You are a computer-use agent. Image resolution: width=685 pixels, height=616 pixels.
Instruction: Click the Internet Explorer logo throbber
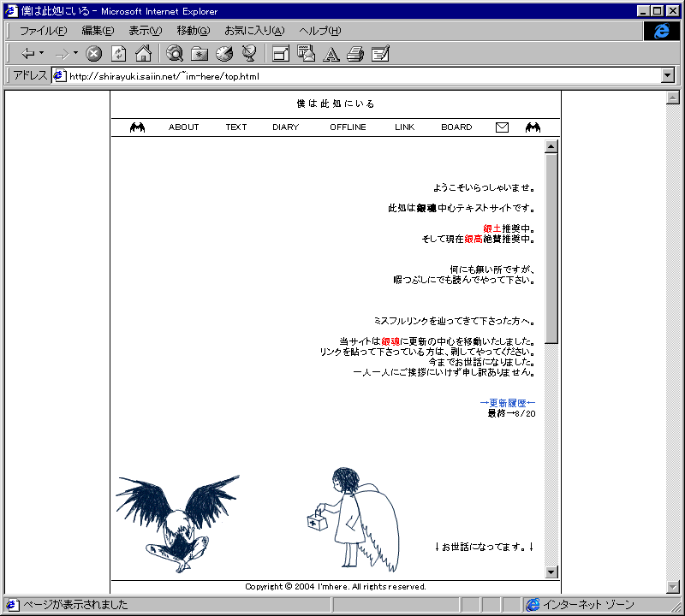(x=661, y=31)
